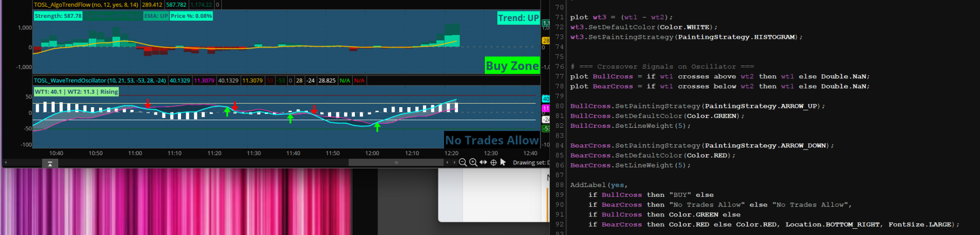Select the pointer arrow drawing tool
The image size is (980, 235).
click(503, 162)
